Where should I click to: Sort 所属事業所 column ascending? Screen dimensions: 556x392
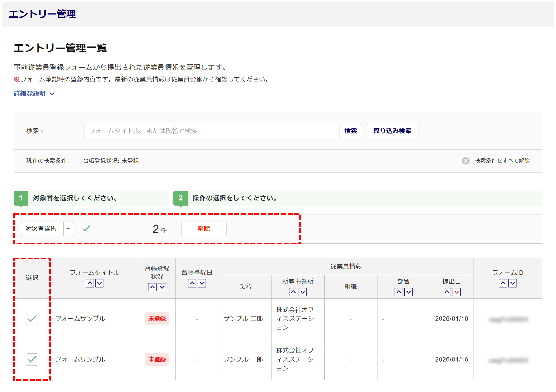point(293,292)
